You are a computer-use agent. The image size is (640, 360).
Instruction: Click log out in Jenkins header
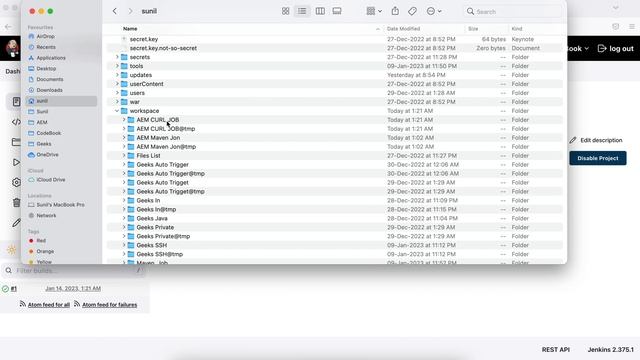[x=616, y=49]
